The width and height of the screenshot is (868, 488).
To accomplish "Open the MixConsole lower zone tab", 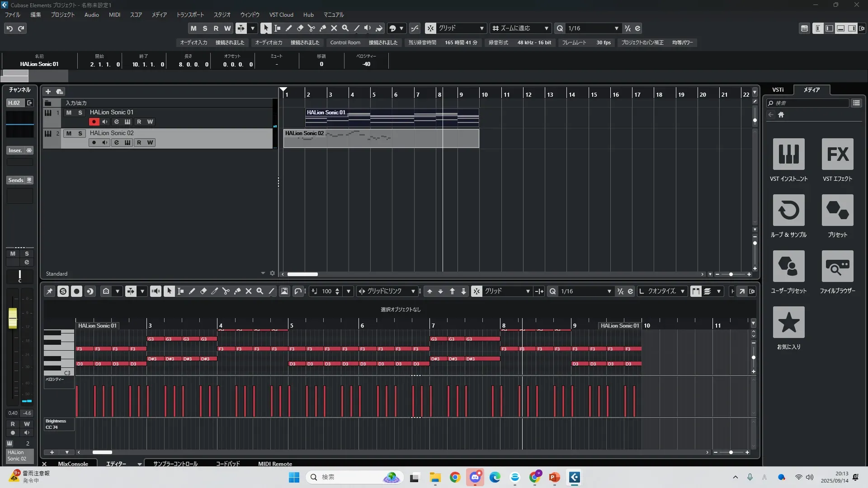I will pos(73,464).
